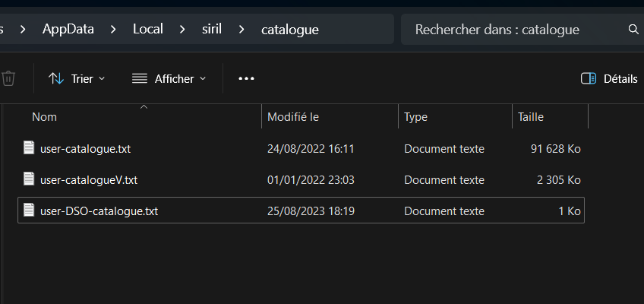The height and width of the screenshot is (304, 644).
Task: Select the user-catalogueV.txt file icon
Action: click(29, 179)
